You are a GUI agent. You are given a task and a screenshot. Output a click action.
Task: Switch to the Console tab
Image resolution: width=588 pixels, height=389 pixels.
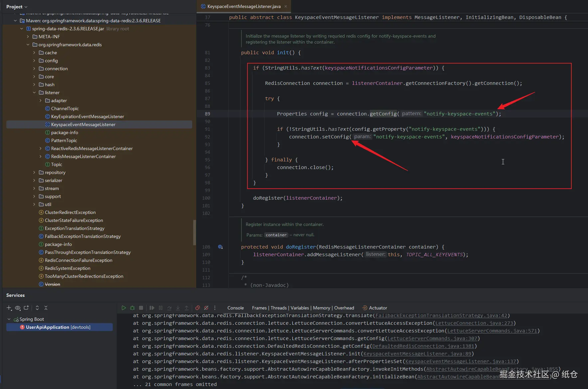(235, 308)
